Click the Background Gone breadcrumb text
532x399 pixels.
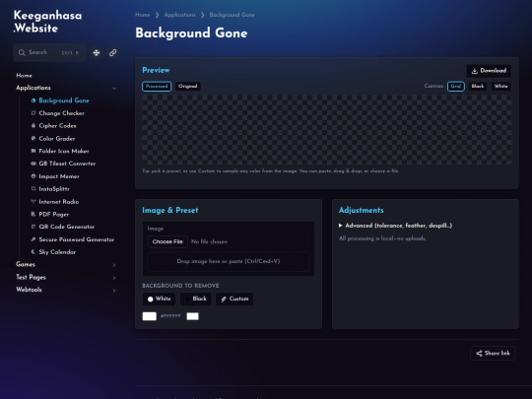click(x=233, y=15)
